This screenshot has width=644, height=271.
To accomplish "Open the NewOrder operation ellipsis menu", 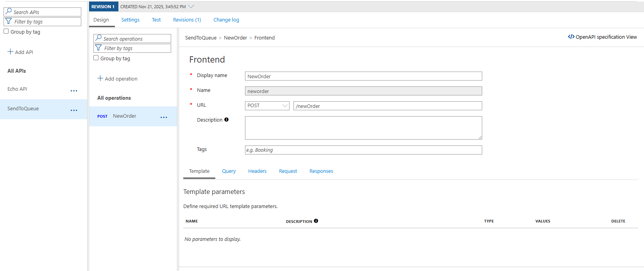I will click(x=164, y=117).
